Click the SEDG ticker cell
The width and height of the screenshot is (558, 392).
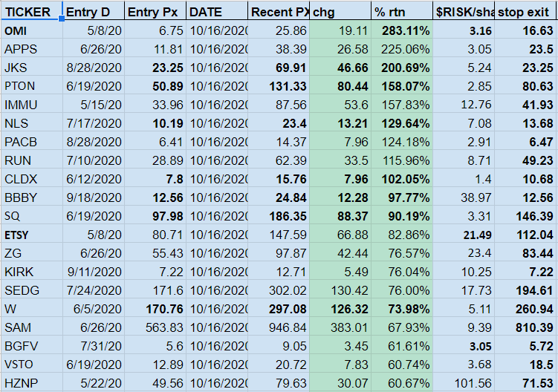point(31,290)
